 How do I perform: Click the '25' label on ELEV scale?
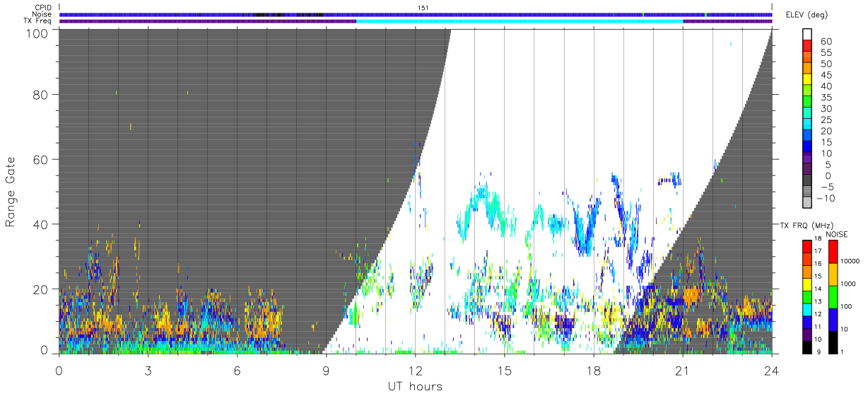point(825,120)
